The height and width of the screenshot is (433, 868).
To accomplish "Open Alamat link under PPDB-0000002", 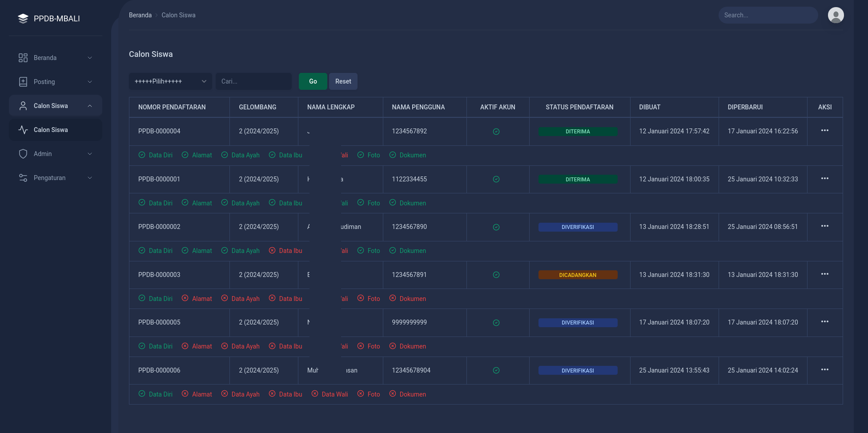I will coord(197,251).
